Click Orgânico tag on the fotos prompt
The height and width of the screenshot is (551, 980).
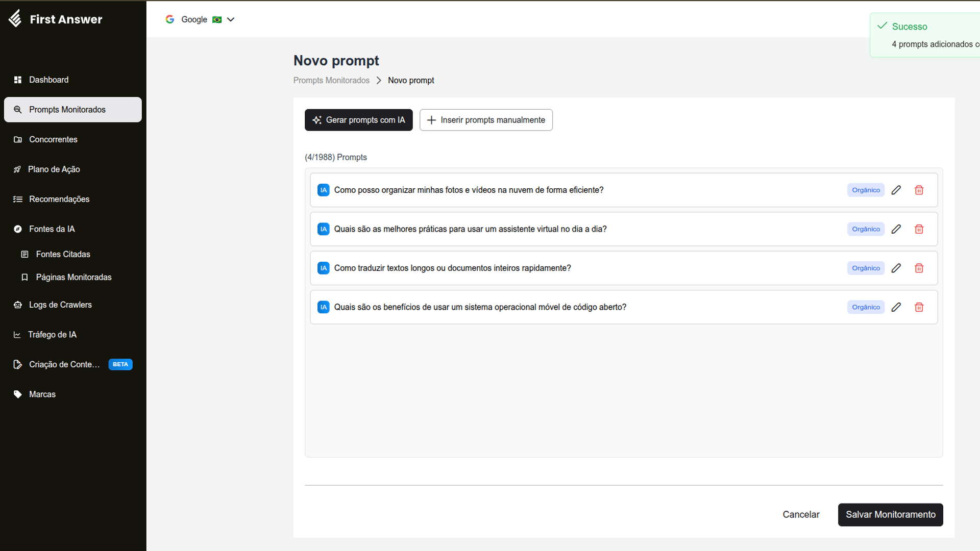pyautogui.click(x=866, y=190)
